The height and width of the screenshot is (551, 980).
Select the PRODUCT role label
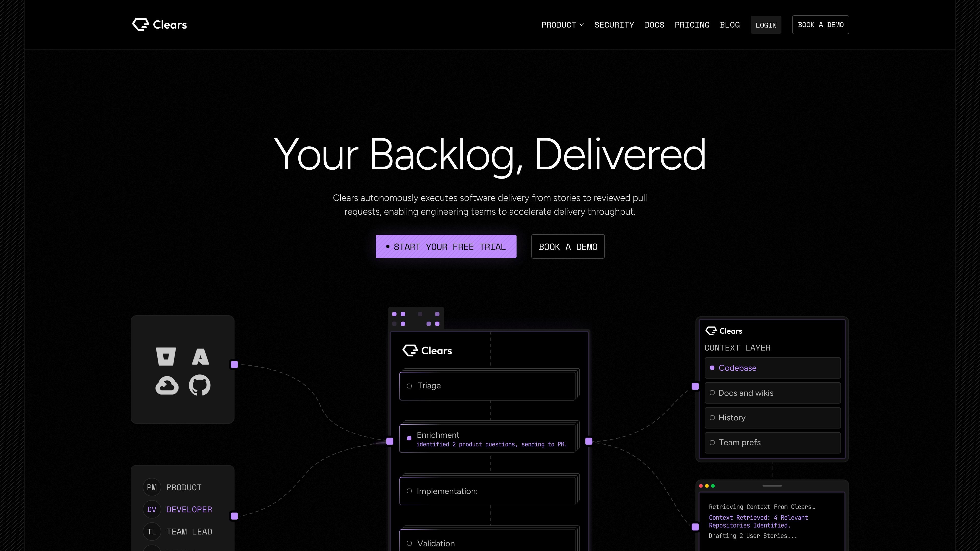(184, 487)
